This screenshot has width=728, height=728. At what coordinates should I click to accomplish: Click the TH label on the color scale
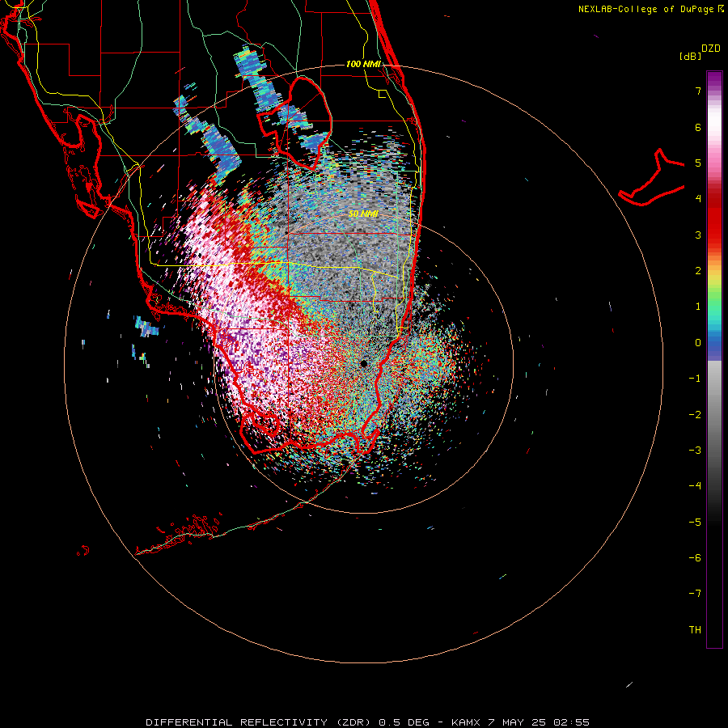click(x=695, y=630)
